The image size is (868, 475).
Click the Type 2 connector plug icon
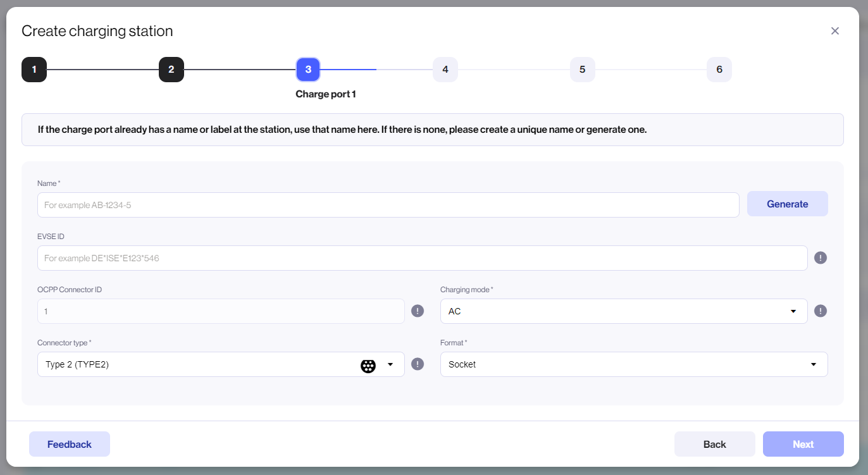tap(368, 365)
